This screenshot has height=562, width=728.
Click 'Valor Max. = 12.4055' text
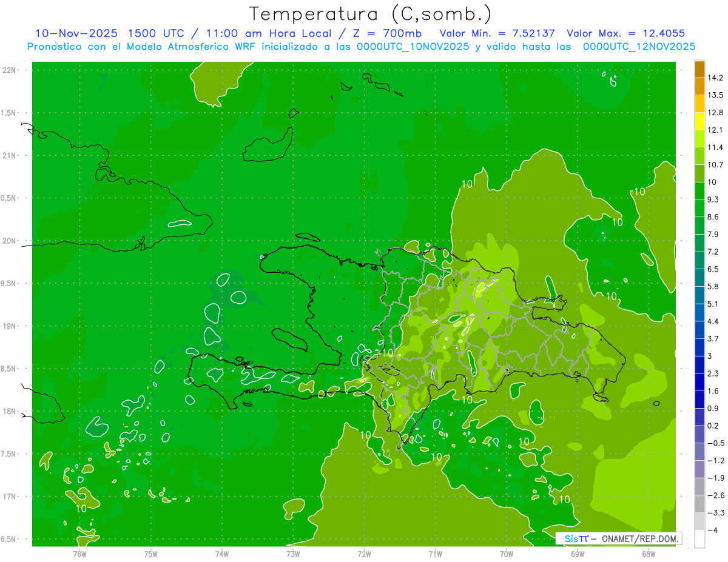626,33
